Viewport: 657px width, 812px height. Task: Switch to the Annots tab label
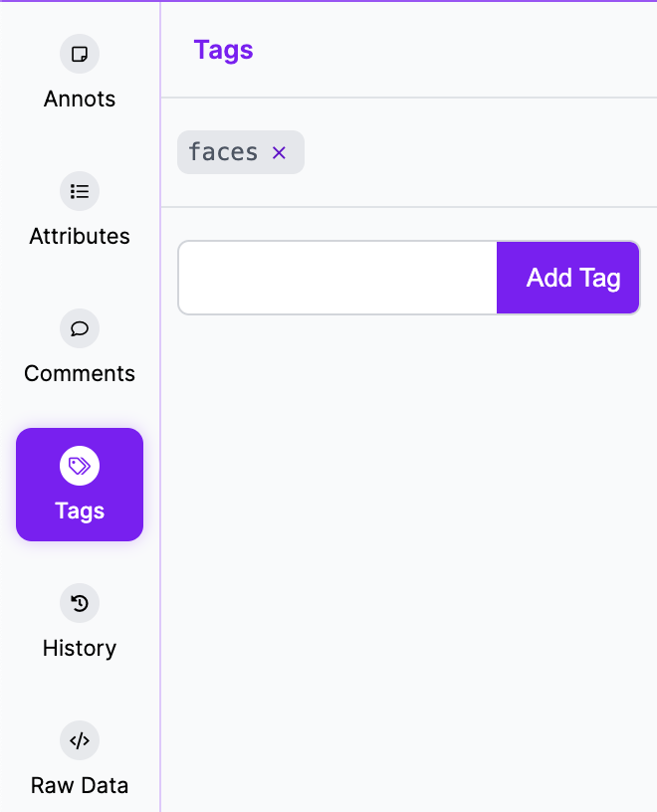80,99
